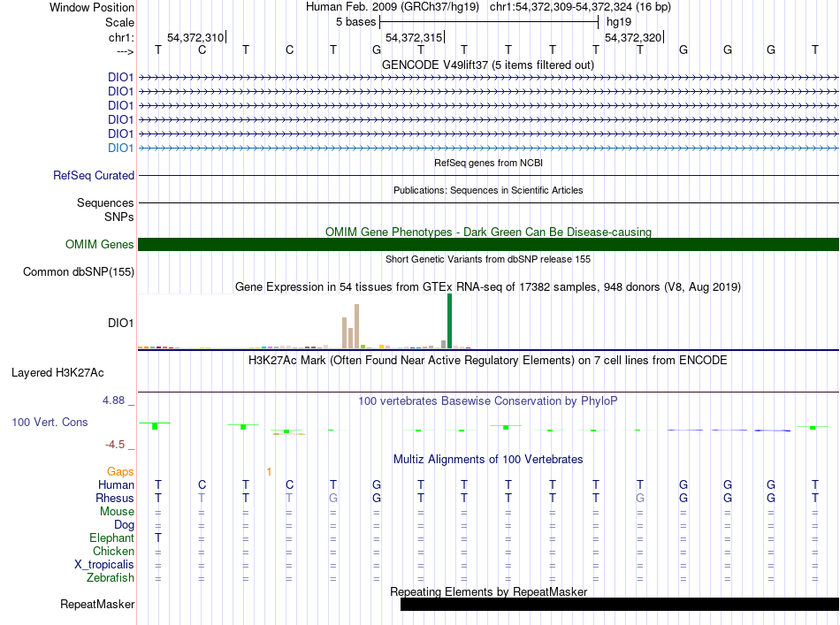Viewport: 840px width, 625px height.
Task: Click the tallest tan bar in GTEx chart
Action: point(357,326)
